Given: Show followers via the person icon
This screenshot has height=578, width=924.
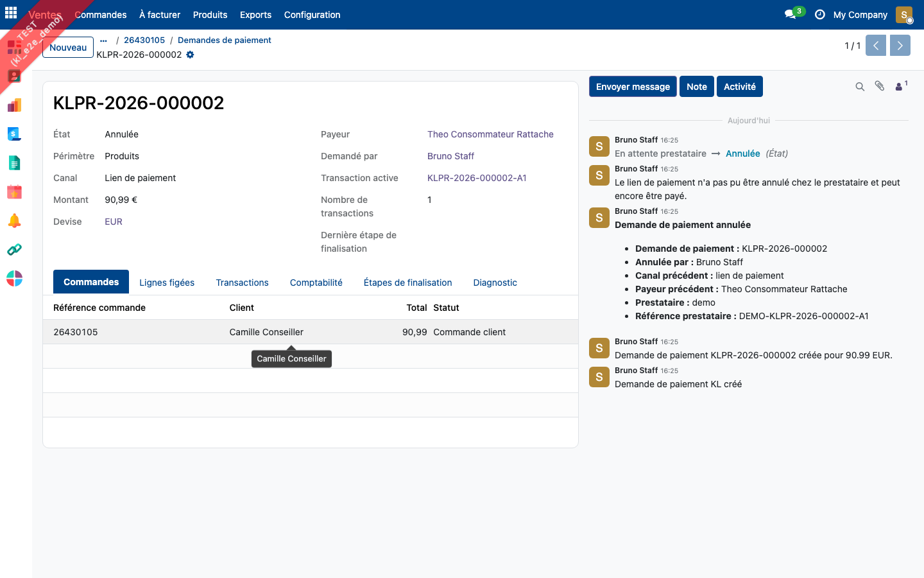Looking at the screenshot, I should click(901, 86).
